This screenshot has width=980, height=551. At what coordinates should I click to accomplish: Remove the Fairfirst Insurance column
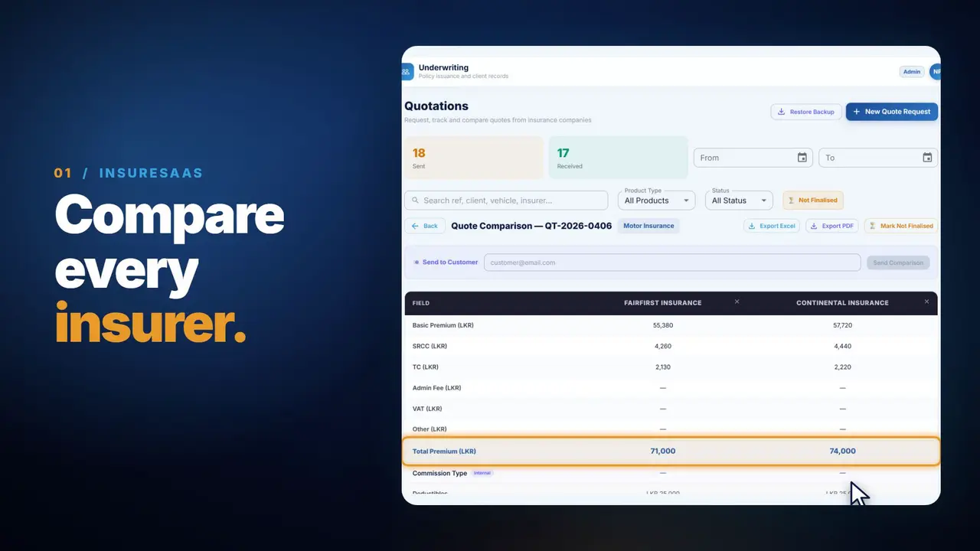(x=737, y=302)
